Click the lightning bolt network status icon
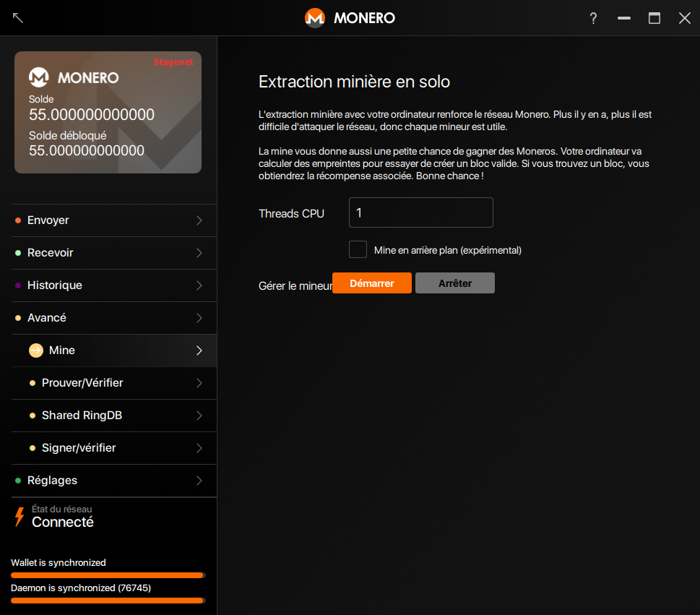This screenshot has width=700, height=615. click(x=20, y=517)
